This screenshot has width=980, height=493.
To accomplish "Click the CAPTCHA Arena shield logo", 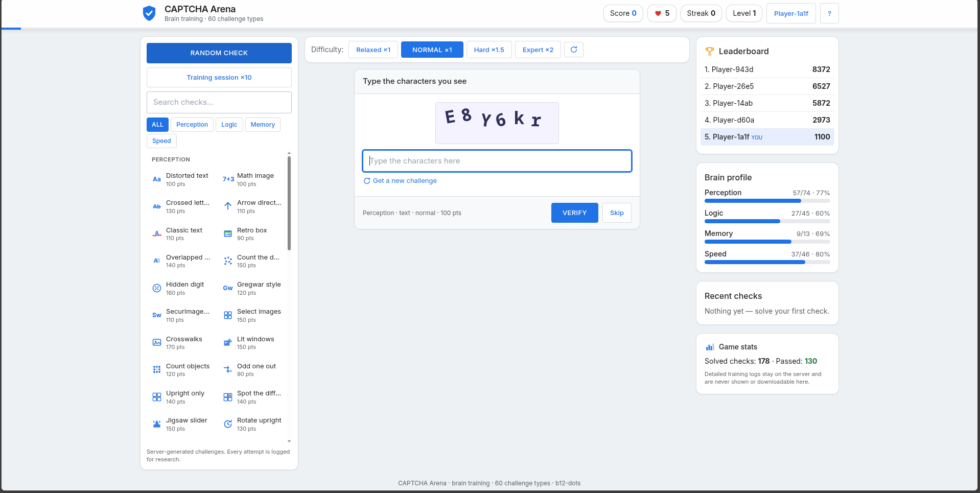I will coord(149,13).
